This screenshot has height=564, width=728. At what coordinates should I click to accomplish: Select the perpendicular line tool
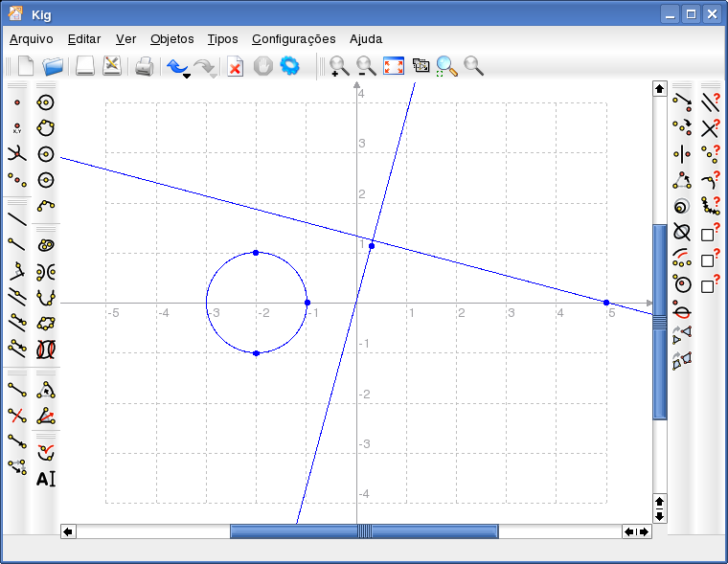(x=17, y=271)
